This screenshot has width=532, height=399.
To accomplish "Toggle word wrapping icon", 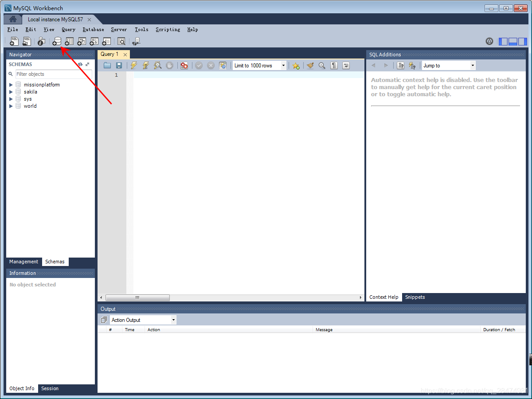I will tap(346, 65).
